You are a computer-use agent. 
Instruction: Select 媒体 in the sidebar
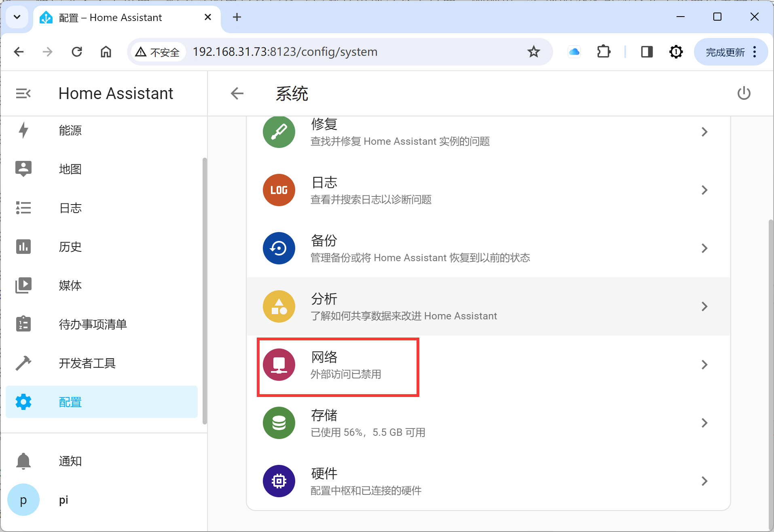(70, 285)
